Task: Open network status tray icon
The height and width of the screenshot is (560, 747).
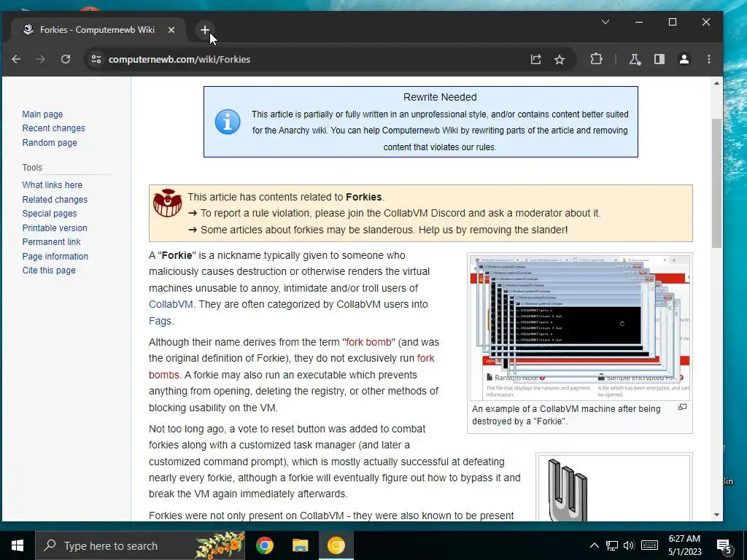Action: pos(612,545)
